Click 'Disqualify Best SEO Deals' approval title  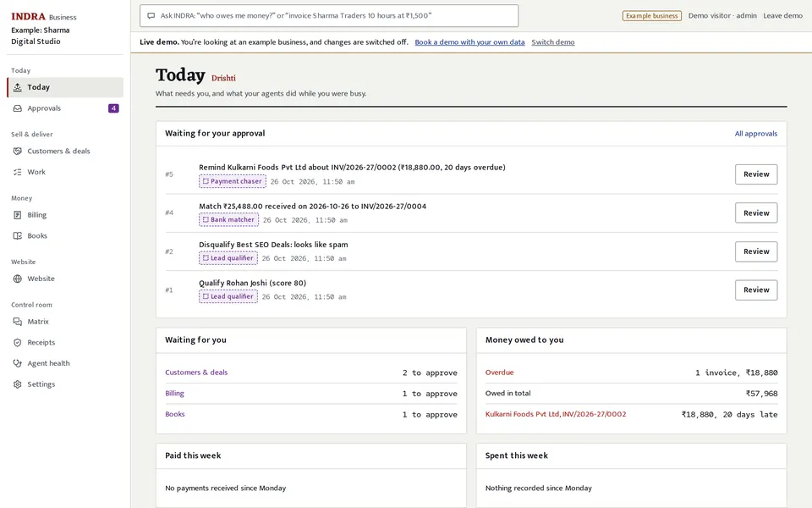273,245
